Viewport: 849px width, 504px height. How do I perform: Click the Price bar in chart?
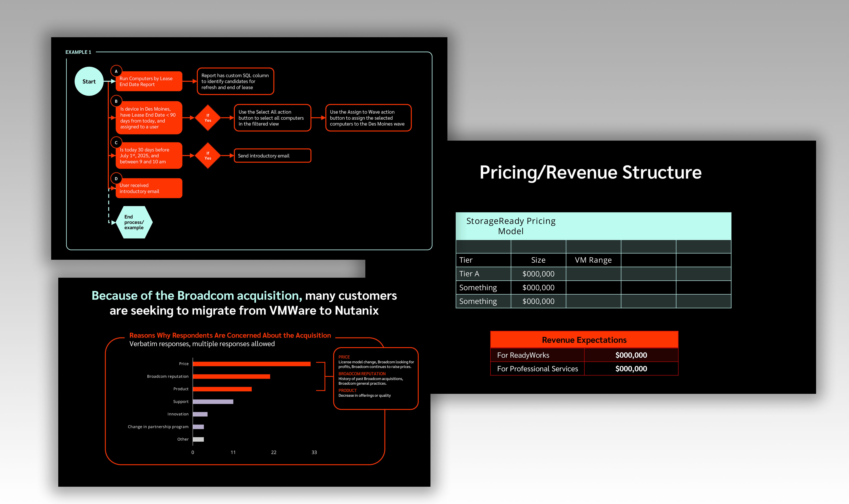tap(252, 364)
